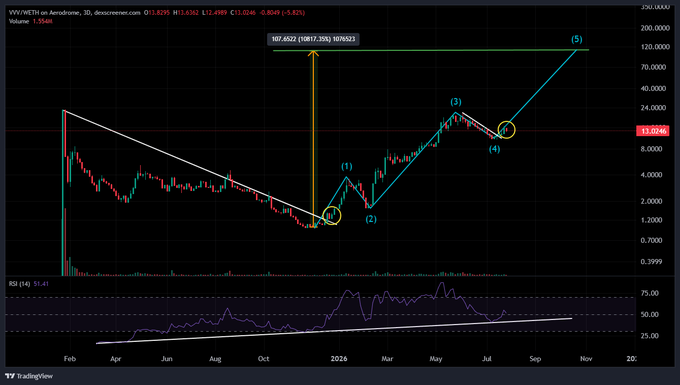680x385 pixels.
Task: Click the green horizontal target line
Action: [431, 50]
